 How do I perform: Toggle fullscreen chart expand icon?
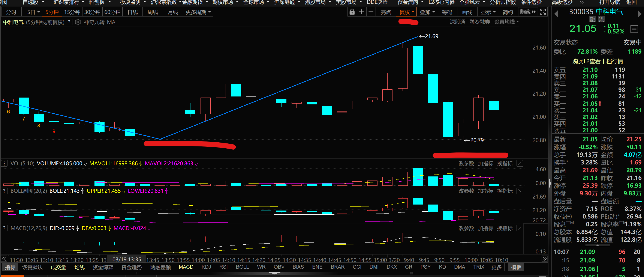(x=542, y=12)
